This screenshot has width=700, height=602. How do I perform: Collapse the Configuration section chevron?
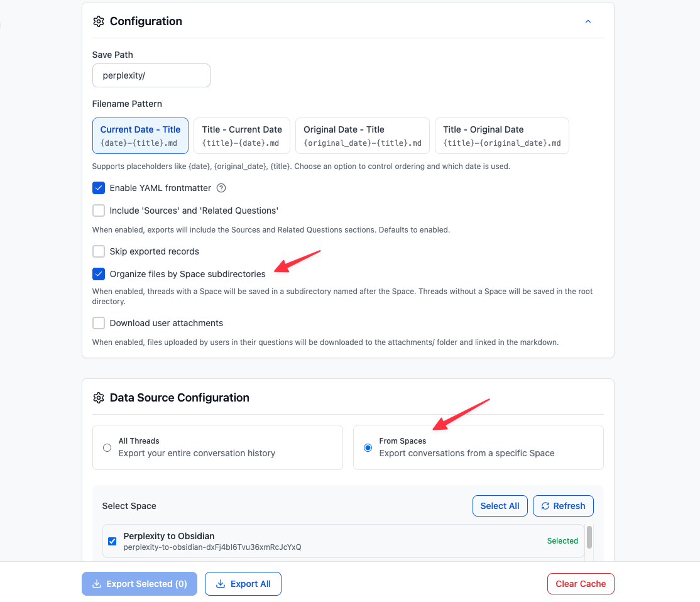588,21
